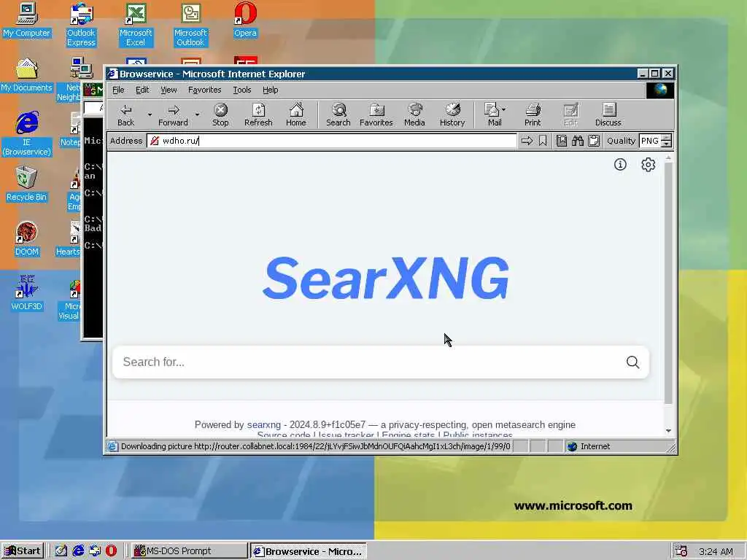Open the Recycle Bin
747x560 pixels.
pyautogui.click(x=27, y=184)
